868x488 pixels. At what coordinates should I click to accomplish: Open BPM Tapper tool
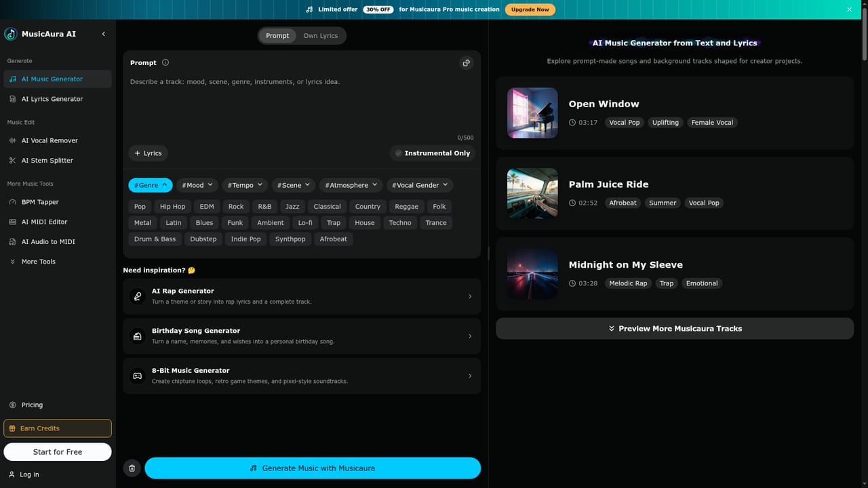(x=58, y=202)
